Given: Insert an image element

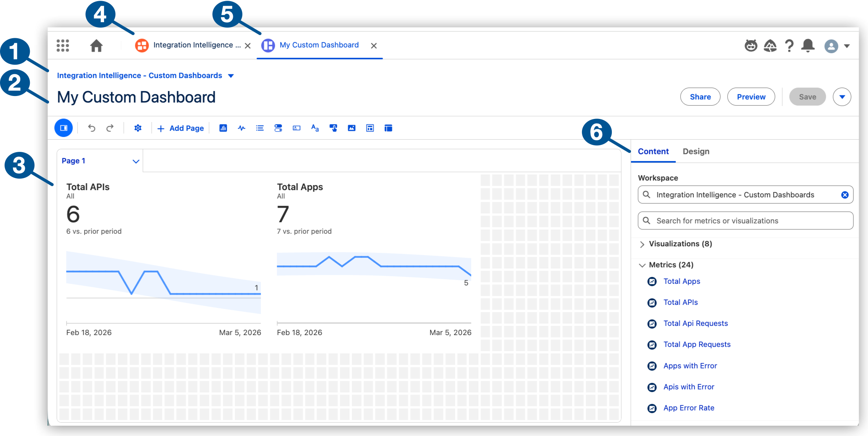Looking at the screenshot, I should pyautogui.click(x=351, y=128).
